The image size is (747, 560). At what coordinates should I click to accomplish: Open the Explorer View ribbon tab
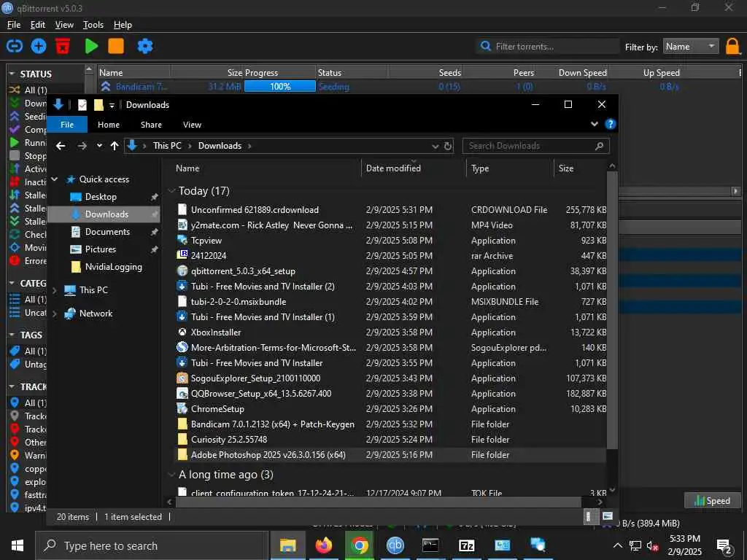pyautogui.click(x=192, y=124)
